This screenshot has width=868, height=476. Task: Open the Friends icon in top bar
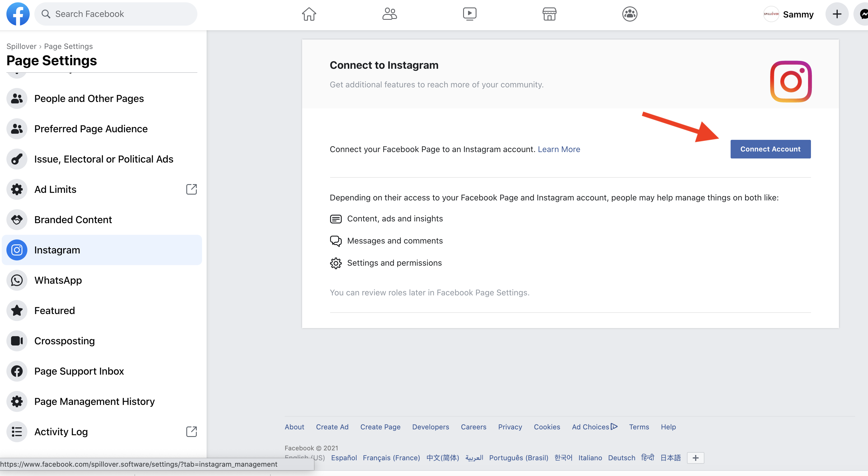389,14
